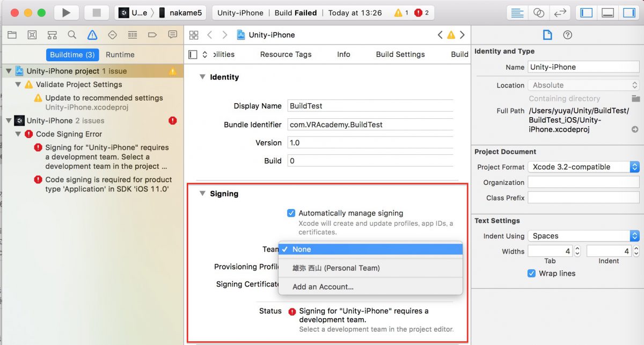This screenshot has width=644, height=345.
Task: Hide the utilities inspector panel
Action: coord(628,12)
